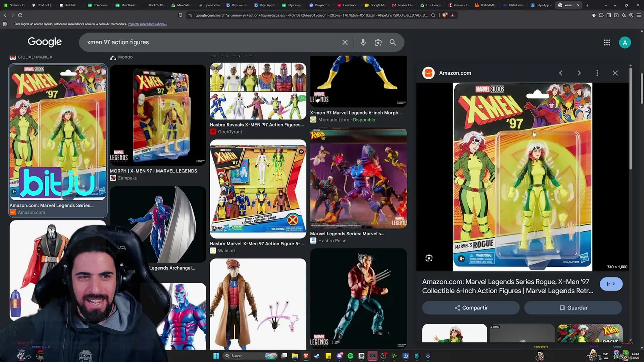Open Steam from the taskbar
Screen dimensions: 644x362
317,356
